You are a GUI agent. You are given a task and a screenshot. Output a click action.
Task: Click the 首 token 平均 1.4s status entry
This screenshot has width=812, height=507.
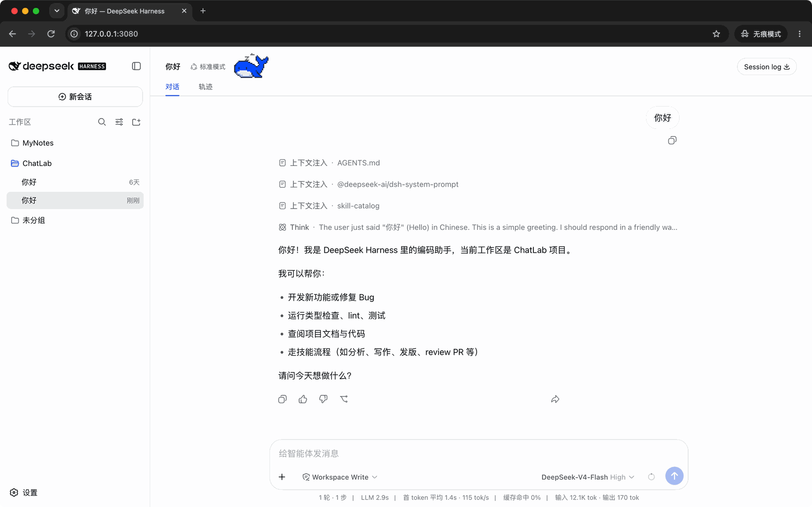(430, 498)
